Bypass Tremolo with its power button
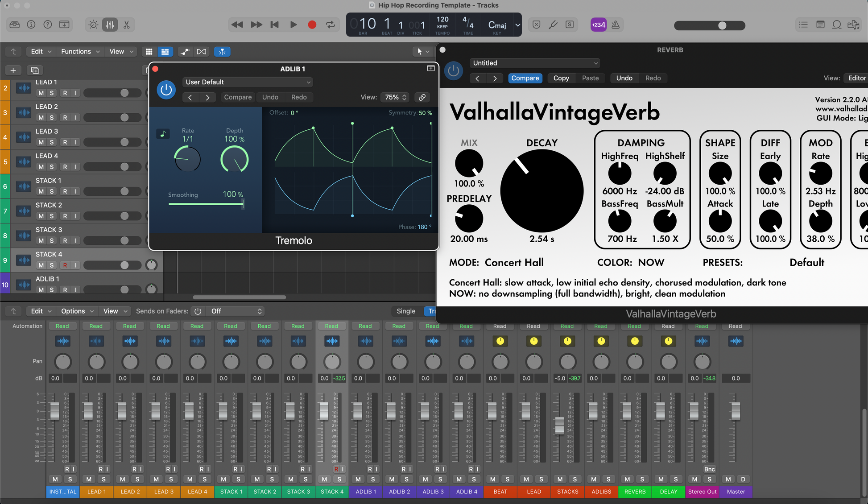This screenshot has width=868, height=504. click(166, 90)
